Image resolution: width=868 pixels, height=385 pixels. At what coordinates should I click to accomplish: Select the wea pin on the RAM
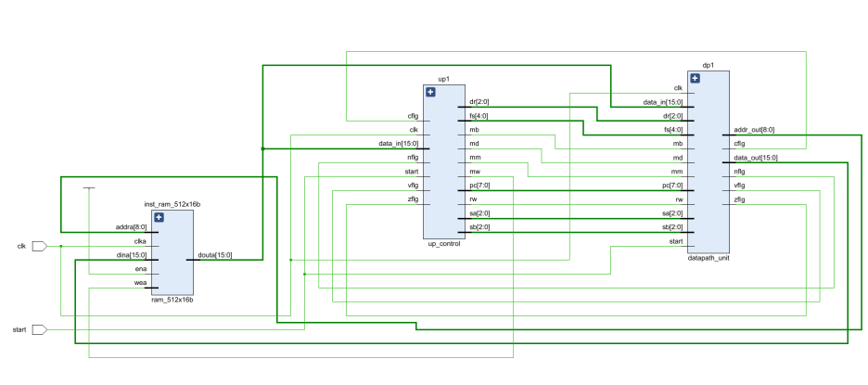[x=141, y=283]
